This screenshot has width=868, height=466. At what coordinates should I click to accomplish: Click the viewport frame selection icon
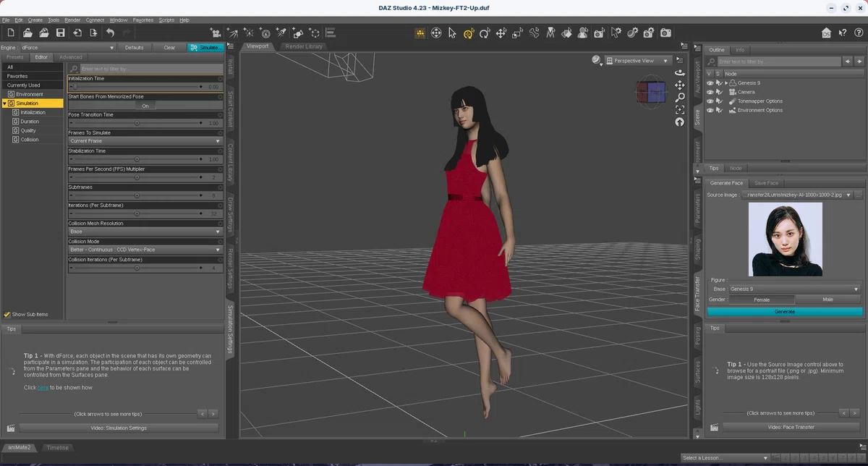tap(680, 109)
